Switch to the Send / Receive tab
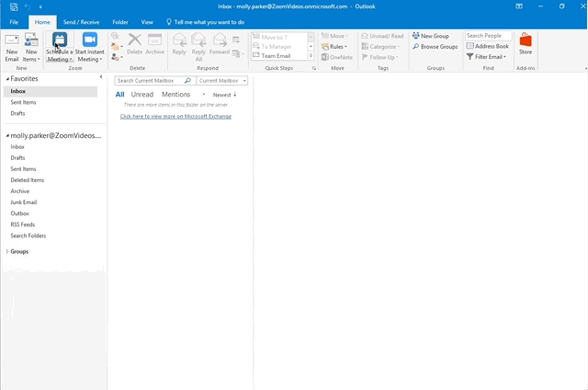This screenshot has width=588, height=390. coord(81,22)
